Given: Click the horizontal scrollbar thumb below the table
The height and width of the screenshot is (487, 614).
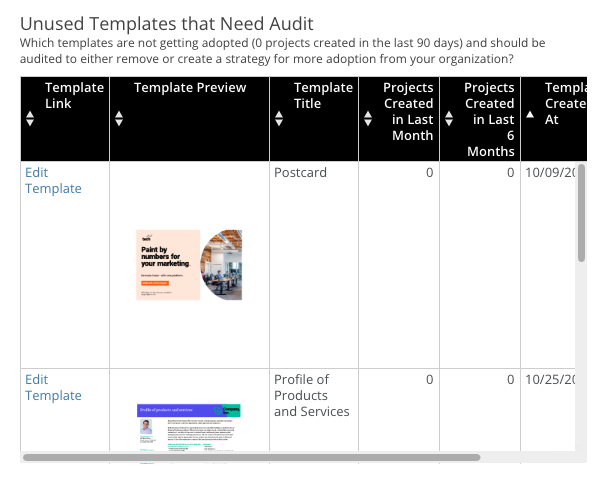Looking at the screenshot, I should (251, 457).
